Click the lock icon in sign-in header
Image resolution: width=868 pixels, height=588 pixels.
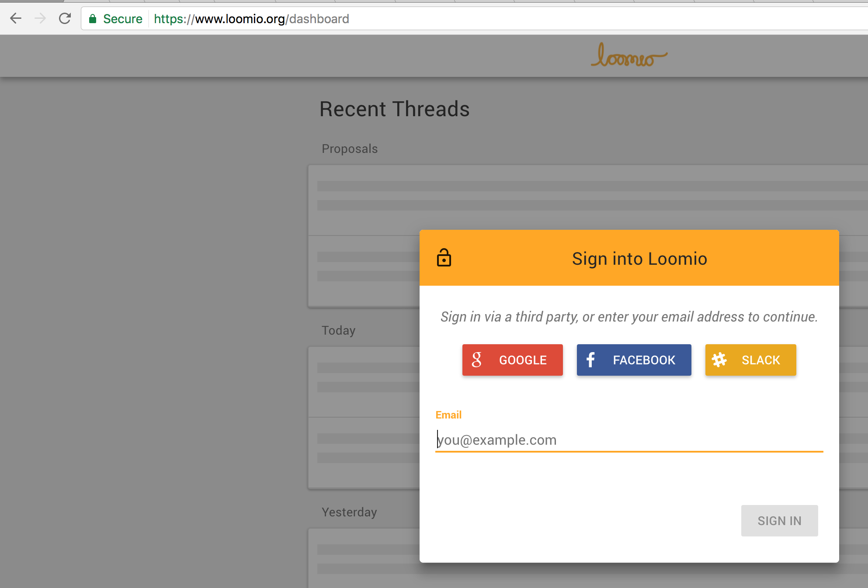click(x=444, y=258)
